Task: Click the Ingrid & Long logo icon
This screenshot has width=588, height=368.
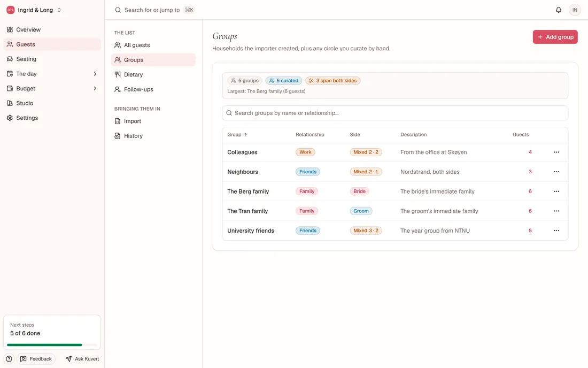Action: pos(11,10)
